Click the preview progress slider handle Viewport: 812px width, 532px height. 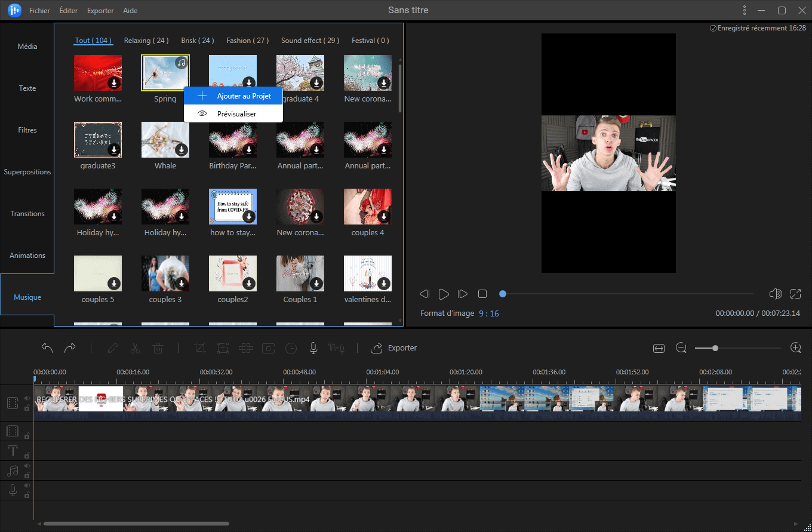503,294
